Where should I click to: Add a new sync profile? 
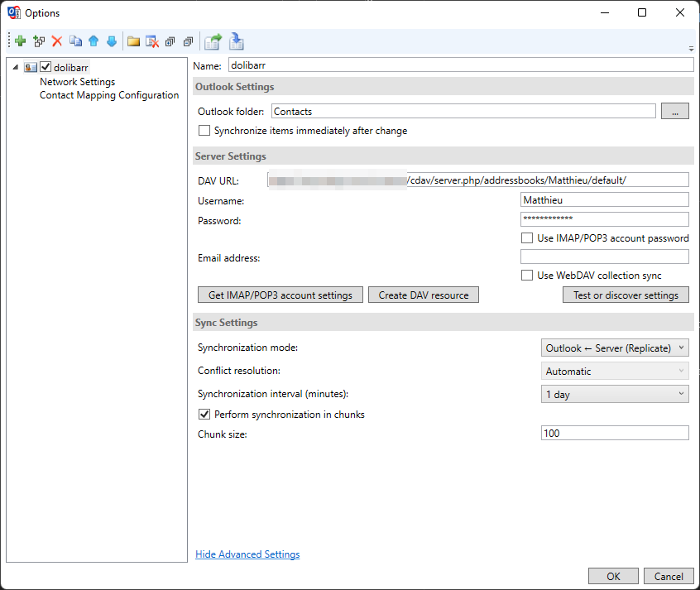19,41
